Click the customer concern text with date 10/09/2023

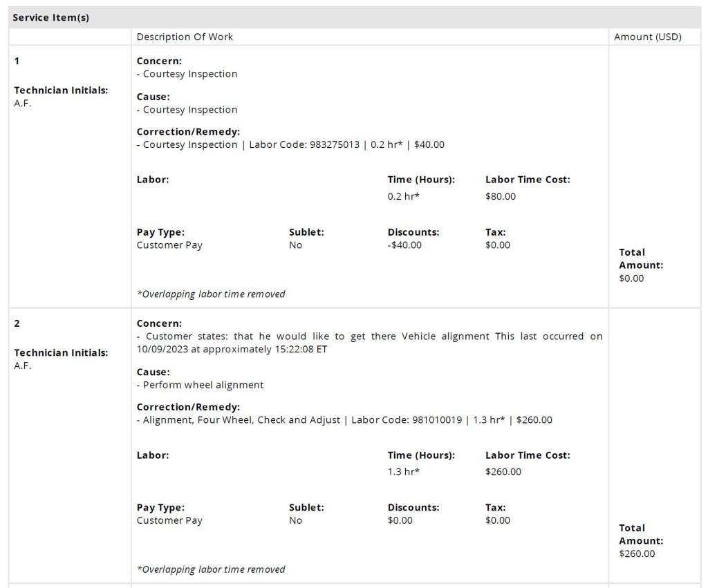(369, 343)
